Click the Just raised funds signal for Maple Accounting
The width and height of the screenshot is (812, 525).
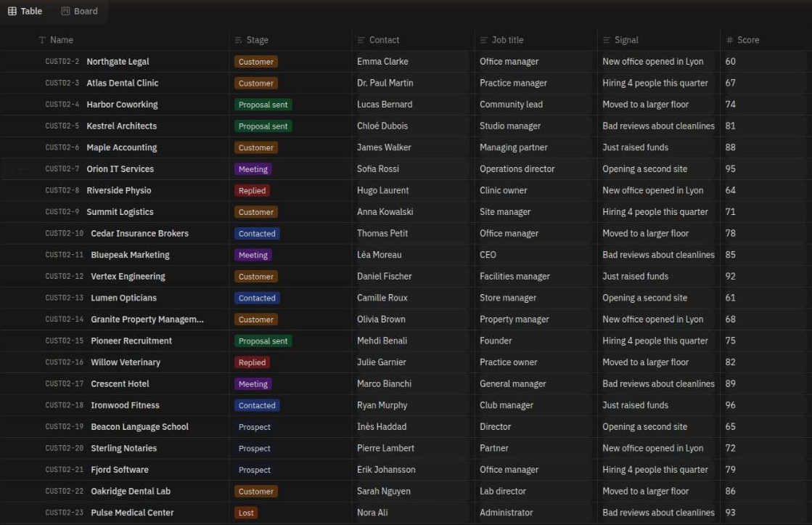(635, 147)
